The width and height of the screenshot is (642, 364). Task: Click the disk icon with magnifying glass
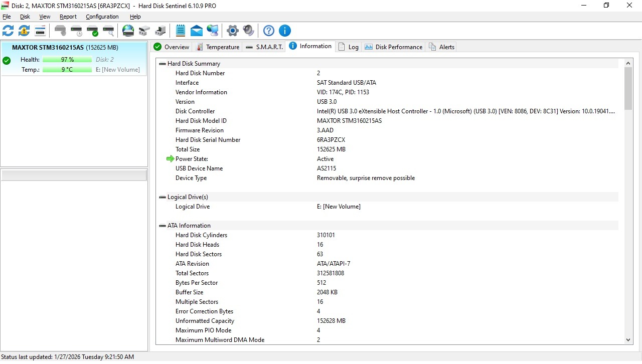tap(108, 31)
